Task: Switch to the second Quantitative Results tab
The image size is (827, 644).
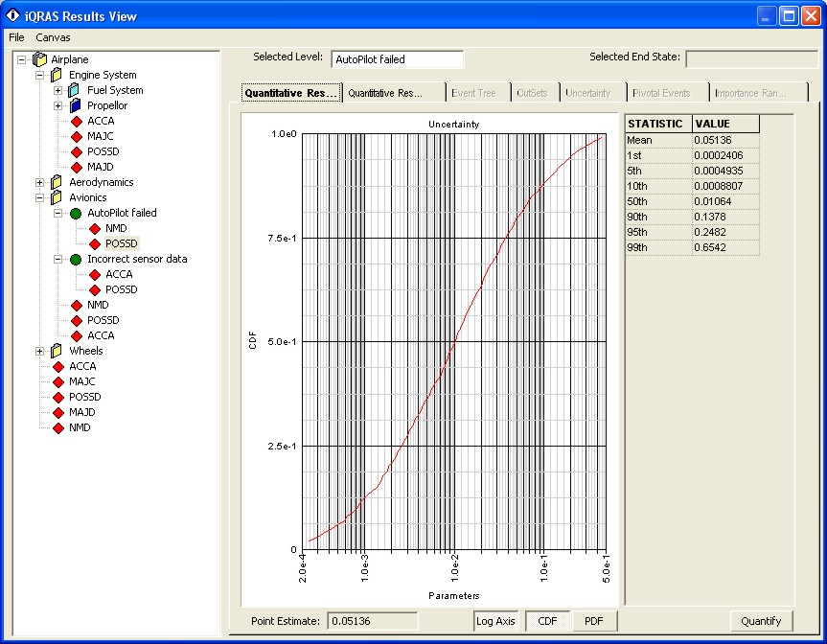Action: point(396,93)
